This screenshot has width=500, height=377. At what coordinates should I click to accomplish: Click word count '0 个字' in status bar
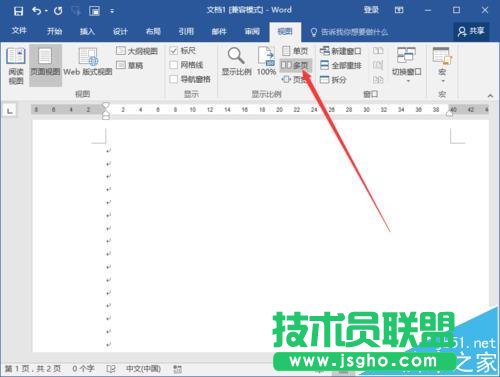83,369
